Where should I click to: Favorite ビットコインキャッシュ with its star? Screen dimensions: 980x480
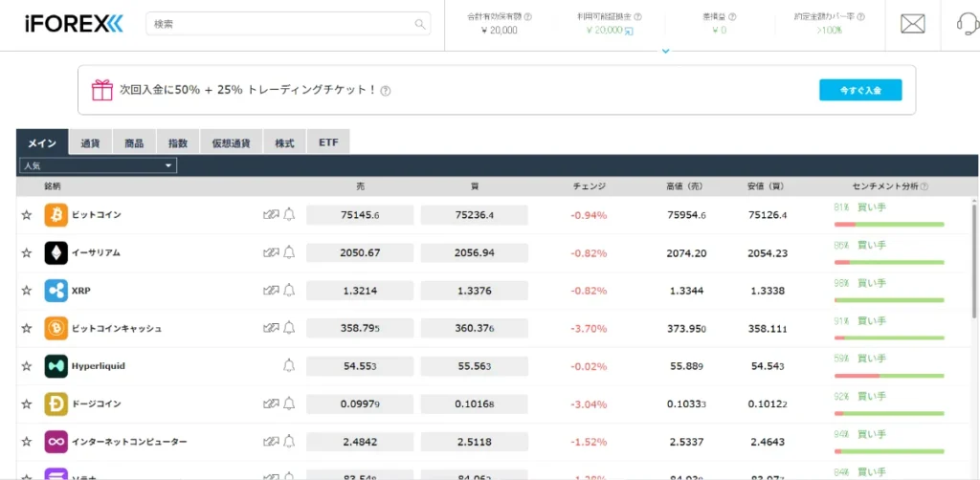point(26,328)
